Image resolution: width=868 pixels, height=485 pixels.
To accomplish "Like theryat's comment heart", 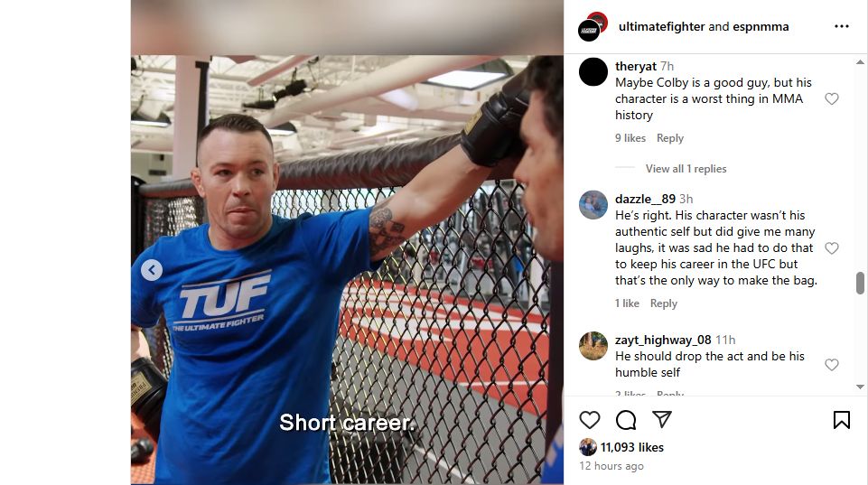I will coord(832,99).
